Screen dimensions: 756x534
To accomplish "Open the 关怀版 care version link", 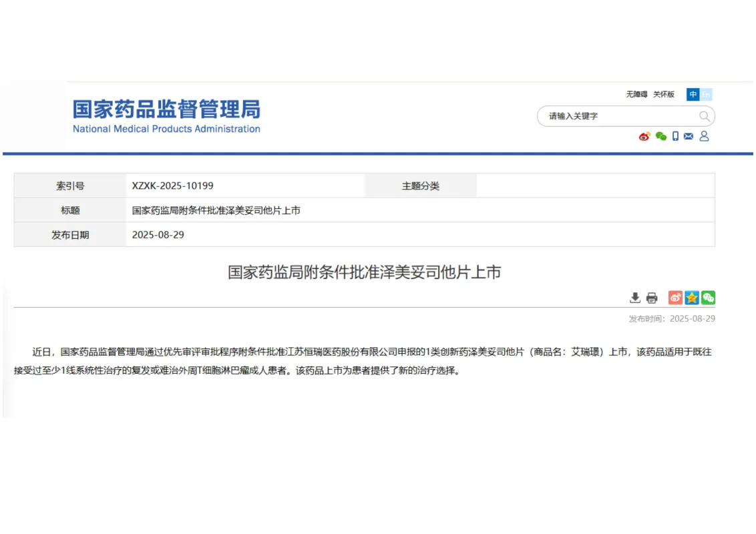I will (664, 94).
